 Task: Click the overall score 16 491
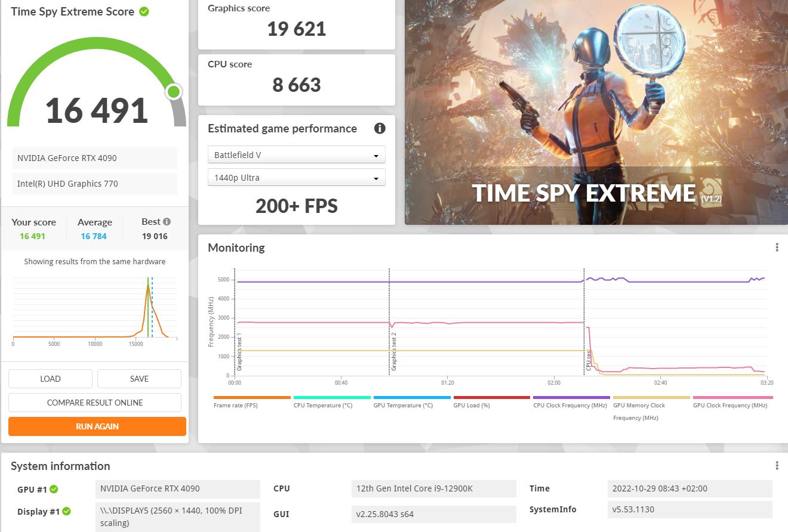pyautogui.click(x=97, y=110)
